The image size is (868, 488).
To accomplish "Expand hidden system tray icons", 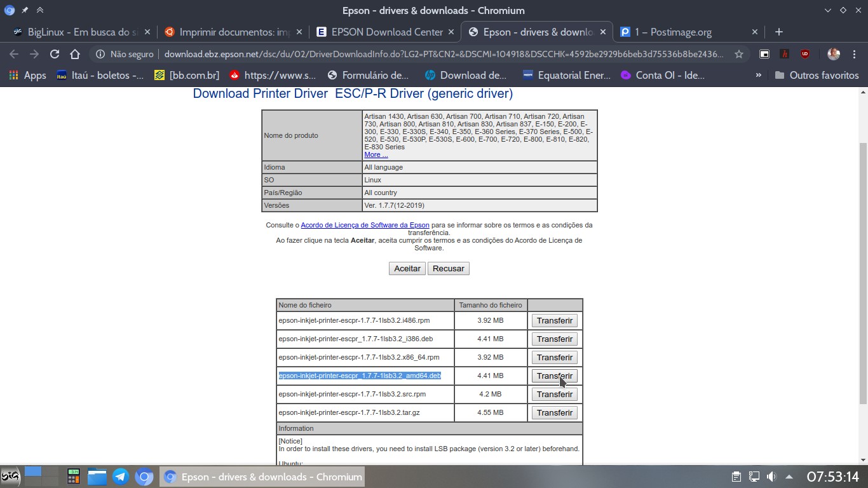I will coord(789,477).
